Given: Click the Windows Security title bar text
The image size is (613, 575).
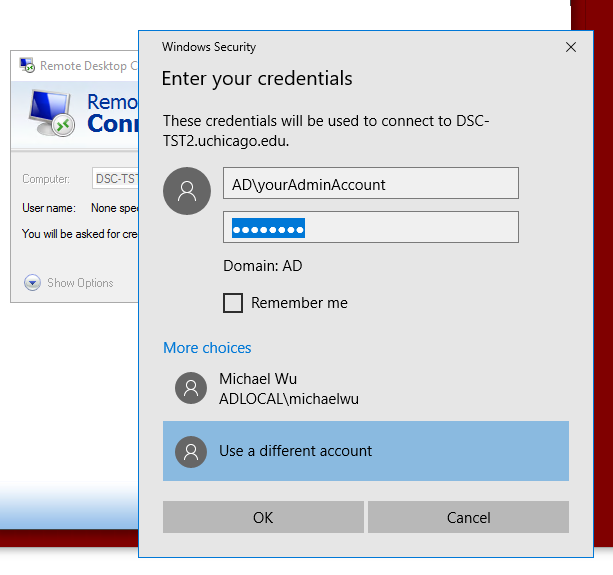Looking at the screenshot, I should [x=209, y=47].
